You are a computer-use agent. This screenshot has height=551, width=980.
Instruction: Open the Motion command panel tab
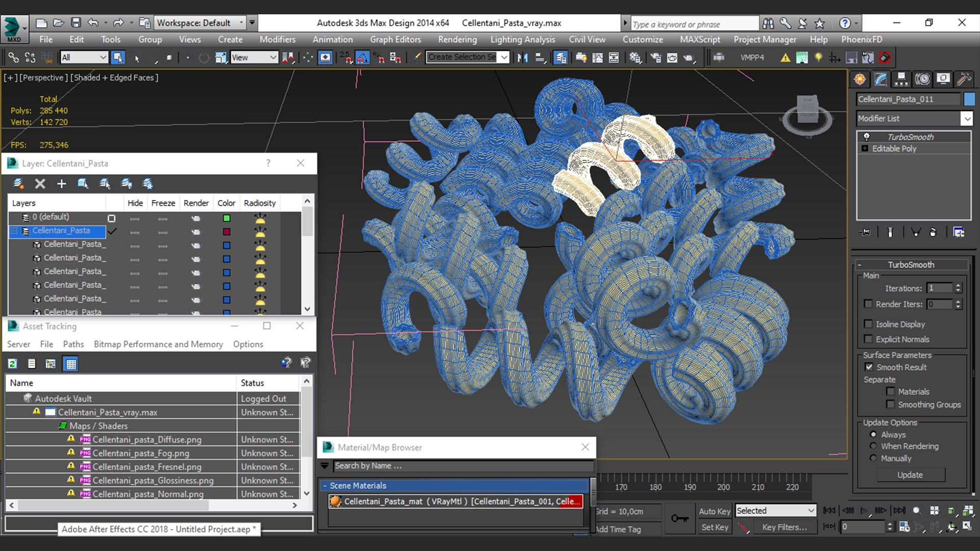click(922, 79)
